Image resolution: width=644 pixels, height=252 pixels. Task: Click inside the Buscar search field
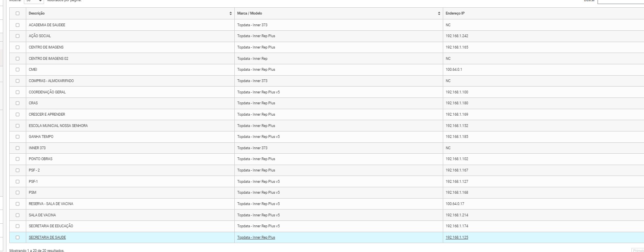click(x=620, y=1)
